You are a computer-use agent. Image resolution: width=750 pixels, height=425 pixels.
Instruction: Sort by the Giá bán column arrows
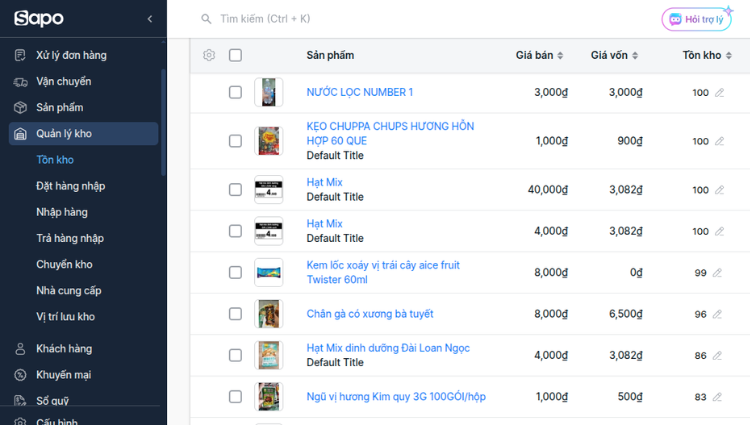560,55
